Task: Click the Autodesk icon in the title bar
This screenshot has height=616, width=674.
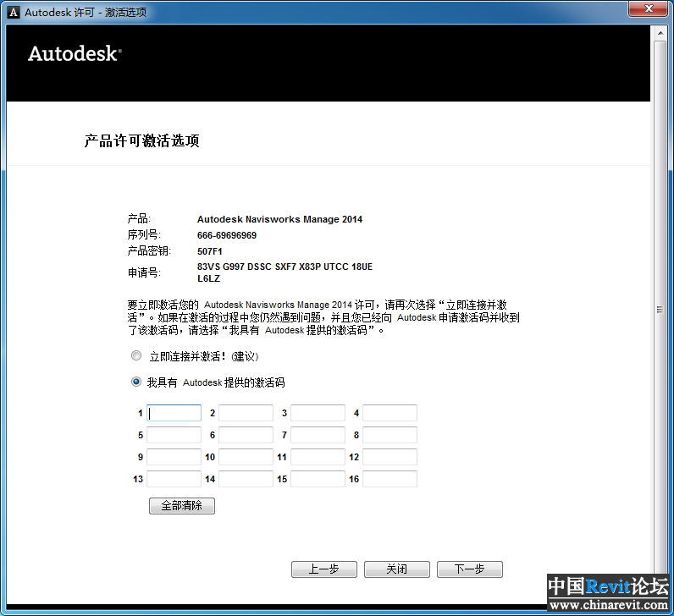Action: (x=12, y=12)
